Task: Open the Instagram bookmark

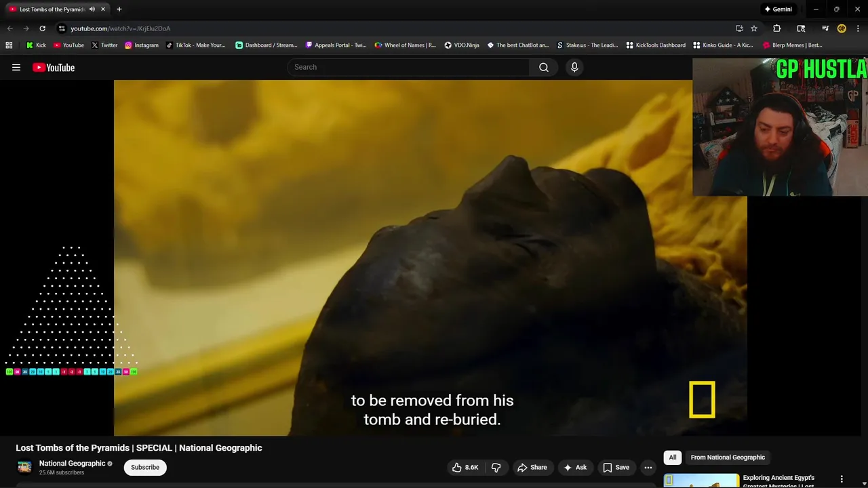Action: point(142,45)
